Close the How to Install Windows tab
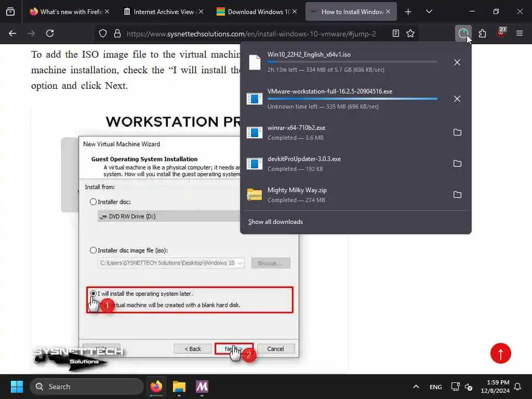The width and height of the screenshot is (532, 399). (x=388, y=11)
